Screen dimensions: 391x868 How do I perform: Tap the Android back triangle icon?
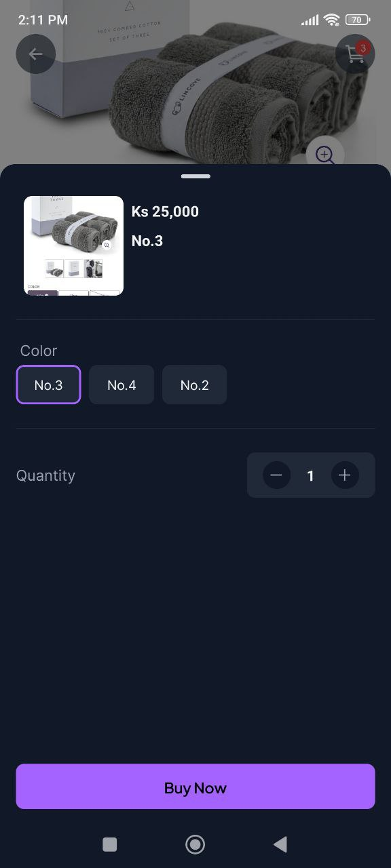(280, 844)
